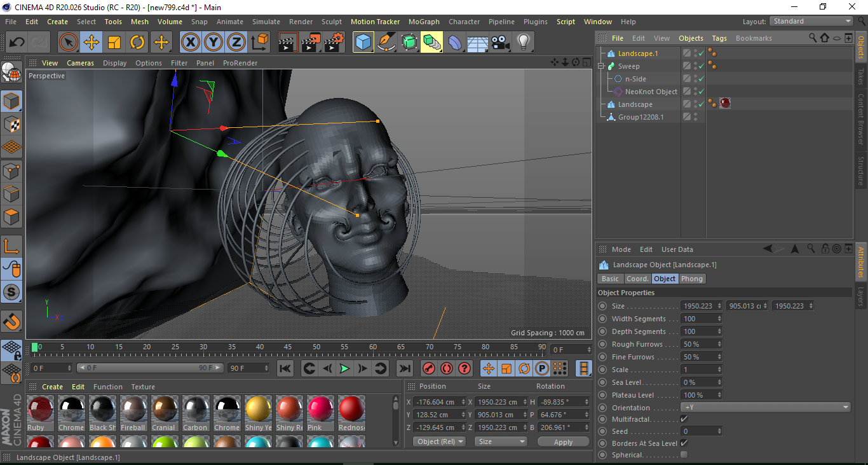Toggle NeoKnot Object enabled checkmark
This screenshot has height=465, width=868.
pos(701,92)
